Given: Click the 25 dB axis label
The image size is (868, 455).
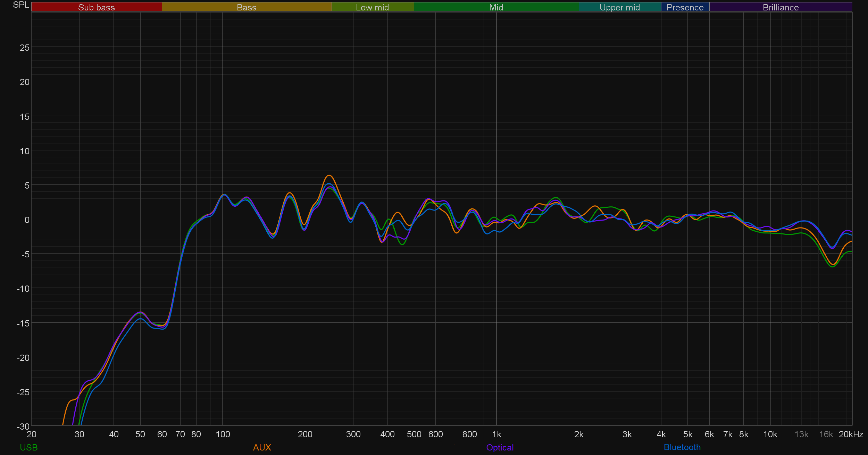Looking at the screenshot, I should coord(25,48).
